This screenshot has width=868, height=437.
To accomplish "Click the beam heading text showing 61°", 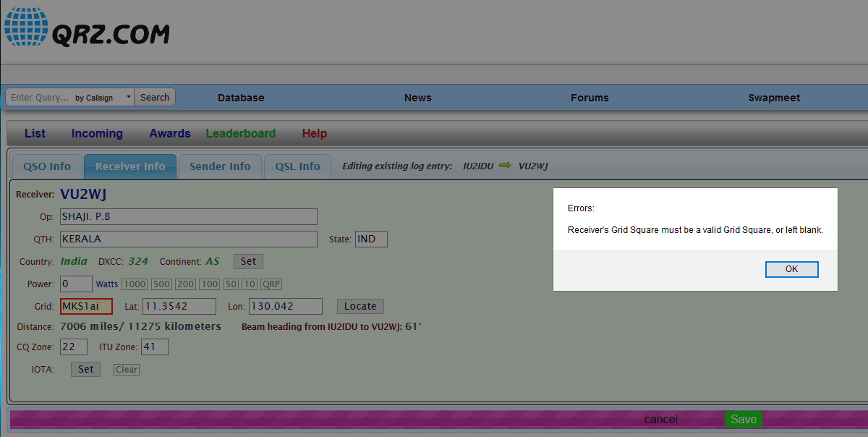I will [331, 327].
